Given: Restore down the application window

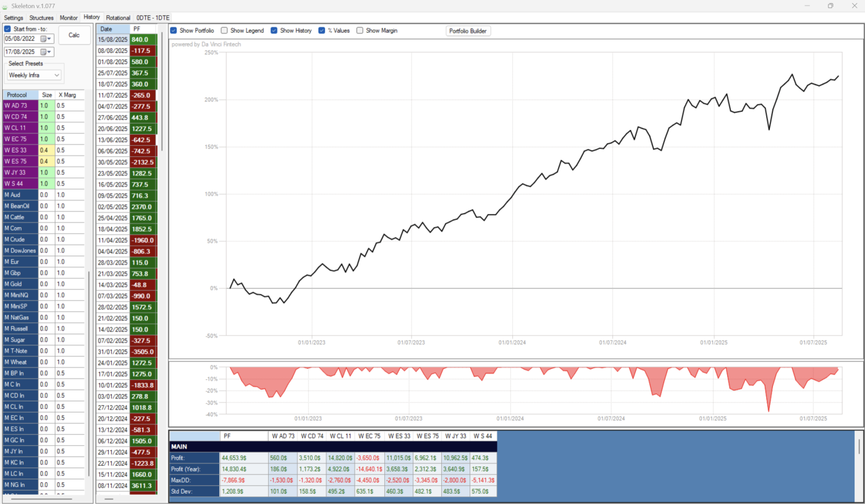Looking at the screenshot, I should [x=830, y=6].
